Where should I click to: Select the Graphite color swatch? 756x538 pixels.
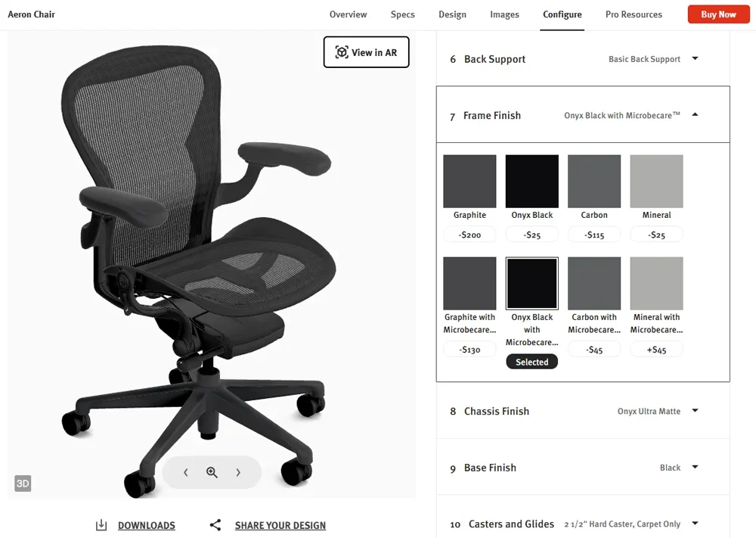click(x=469, y=182)
